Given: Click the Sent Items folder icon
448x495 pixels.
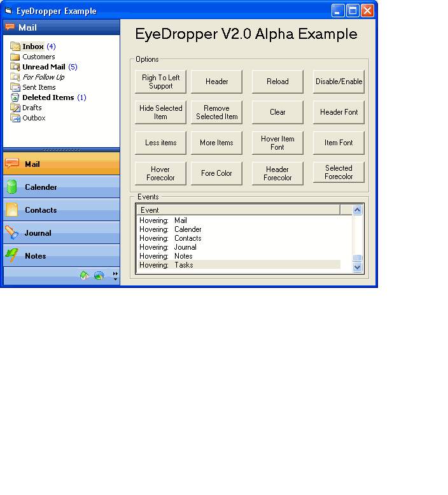Looking at the screenshot, I should click(15, 87).
